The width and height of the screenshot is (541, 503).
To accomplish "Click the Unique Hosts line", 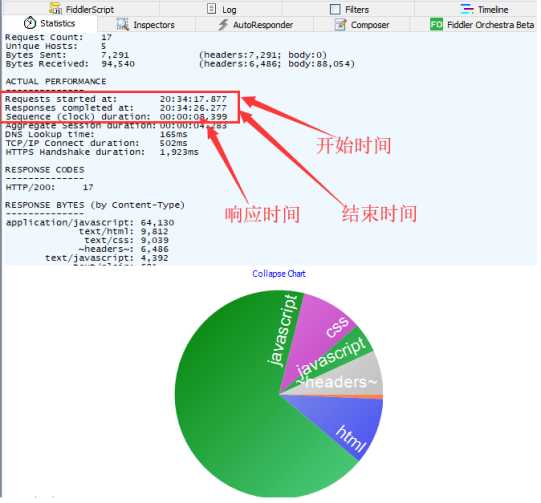I will click(56, 46).
